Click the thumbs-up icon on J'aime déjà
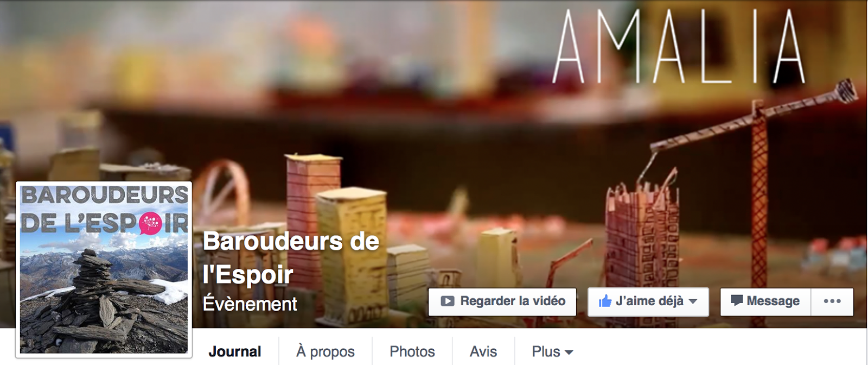868x365 pixels. click(x=605, y=301)
